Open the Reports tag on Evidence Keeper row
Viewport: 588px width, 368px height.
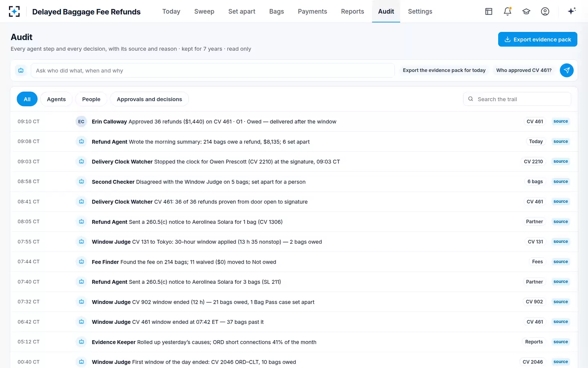pyautogui.click(x=534, y=342)
